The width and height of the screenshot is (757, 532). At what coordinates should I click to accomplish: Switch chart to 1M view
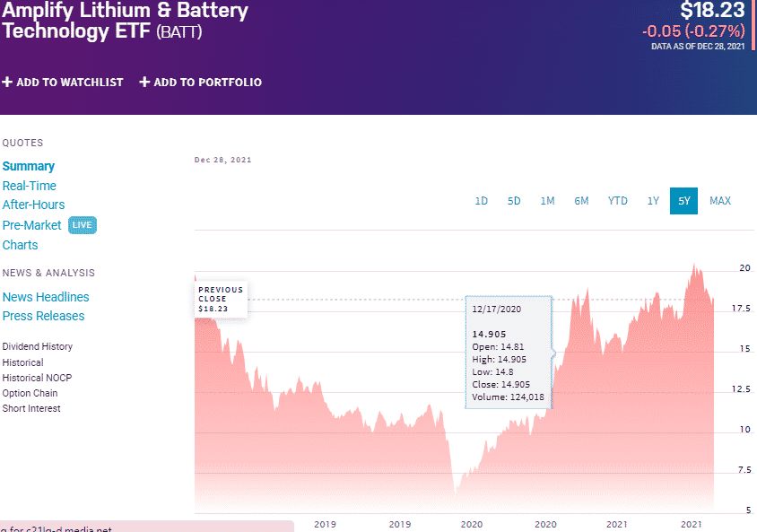click(547, 201)
